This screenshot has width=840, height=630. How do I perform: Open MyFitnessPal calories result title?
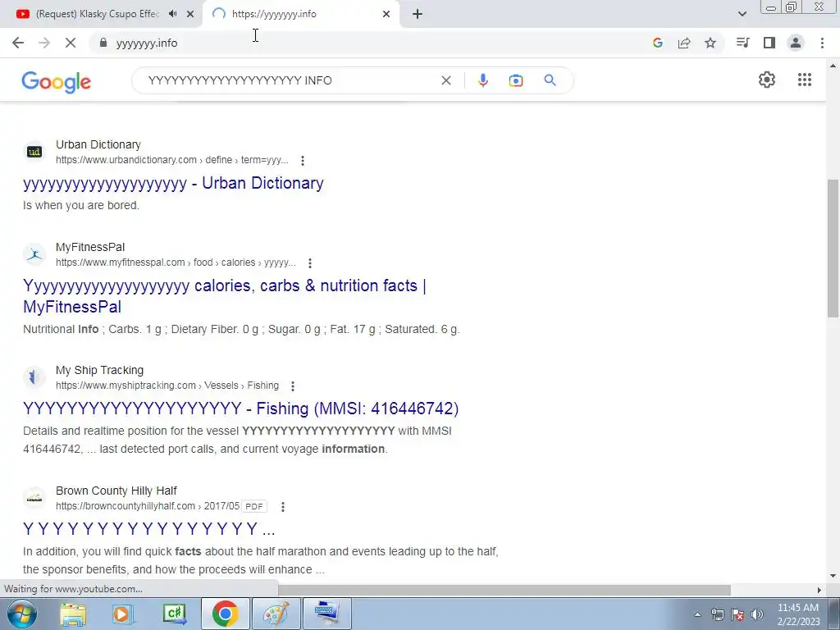tap(225, 296)
